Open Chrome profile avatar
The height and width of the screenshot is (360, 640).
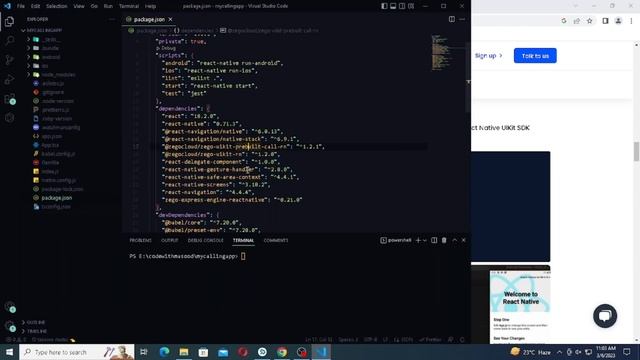tap(618, 21)
